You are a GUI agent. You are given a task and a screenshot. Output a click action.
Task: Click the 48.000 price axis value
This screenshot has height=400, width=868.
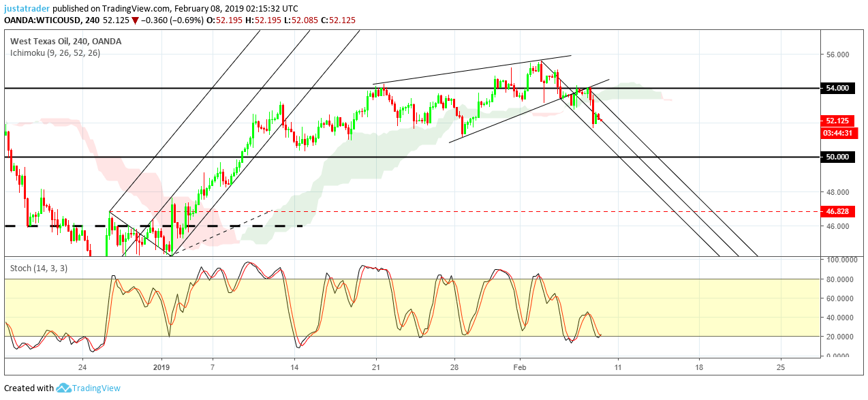coord(837,192)
